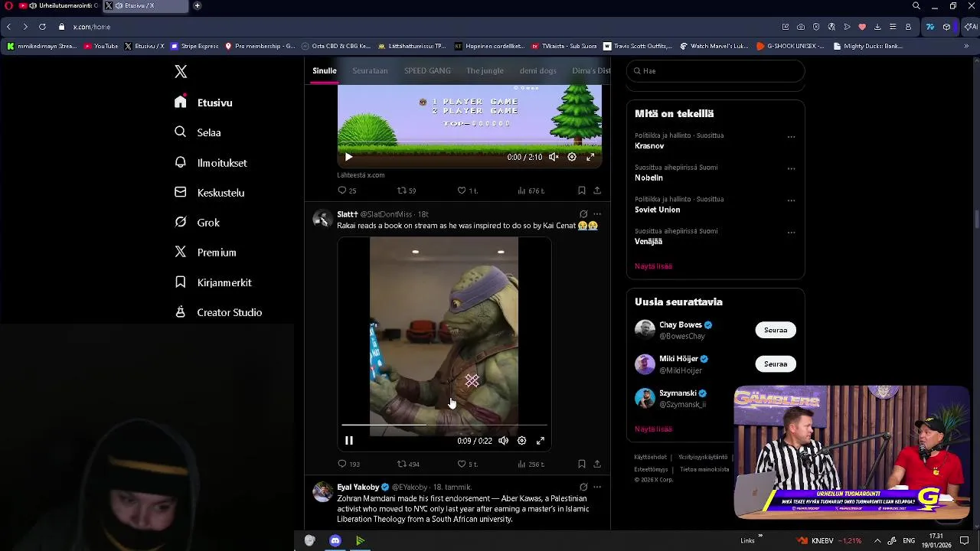
Task: Open Windows notification center icon
Action: pos(965,541)
